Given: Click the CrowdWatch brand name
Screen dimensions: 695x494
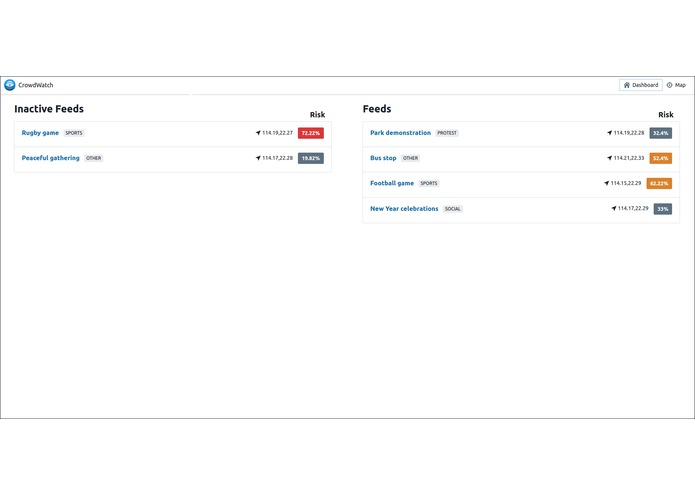Looking at the screenshot, I should point(35,85).
